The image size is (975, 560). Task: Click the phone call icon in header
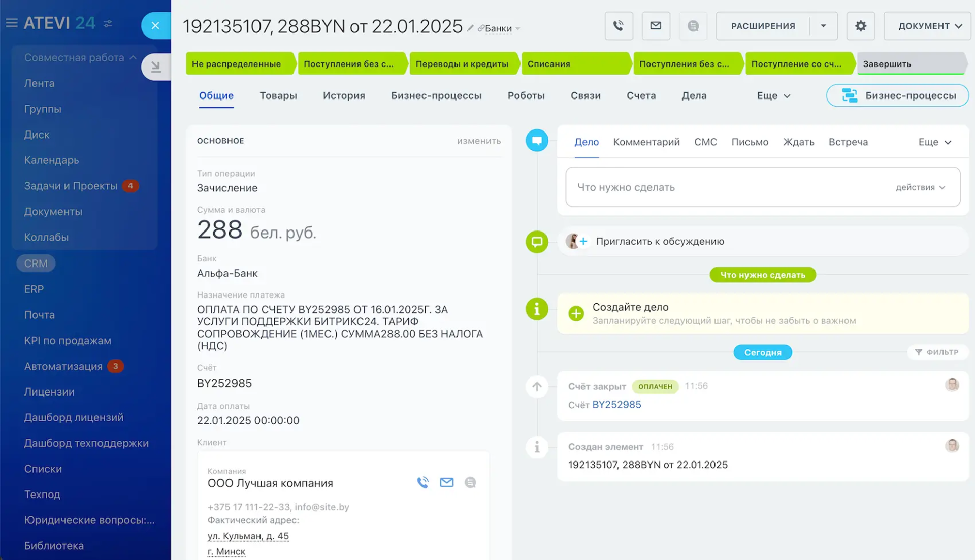pos(618,26)
